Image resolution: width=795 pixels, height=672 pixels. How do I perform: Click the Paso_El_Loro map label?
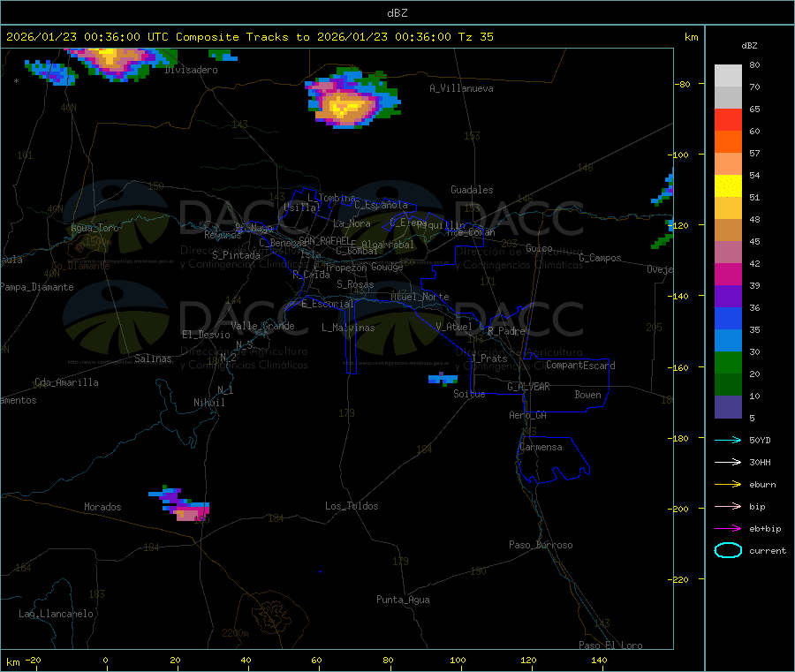pyautogui.click(x=610, y=646)
